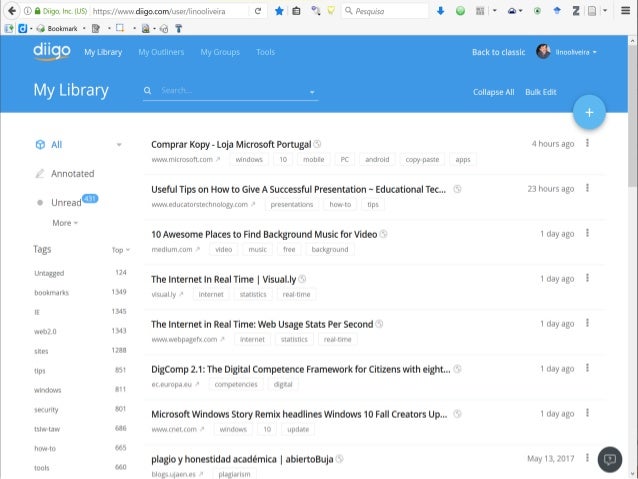
Task: Open three-dot menu for Visual.ly item
Action: (x=587, y=278)
